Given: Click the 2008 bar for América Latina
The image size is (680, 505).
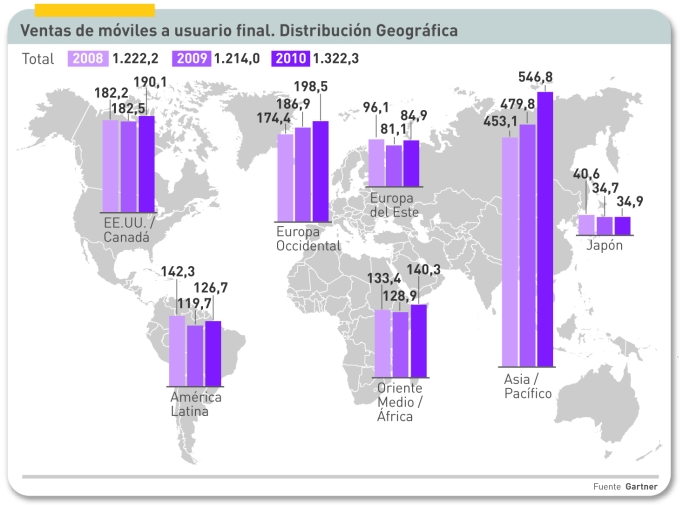Looking at the screenshot, I should (177, 351).
